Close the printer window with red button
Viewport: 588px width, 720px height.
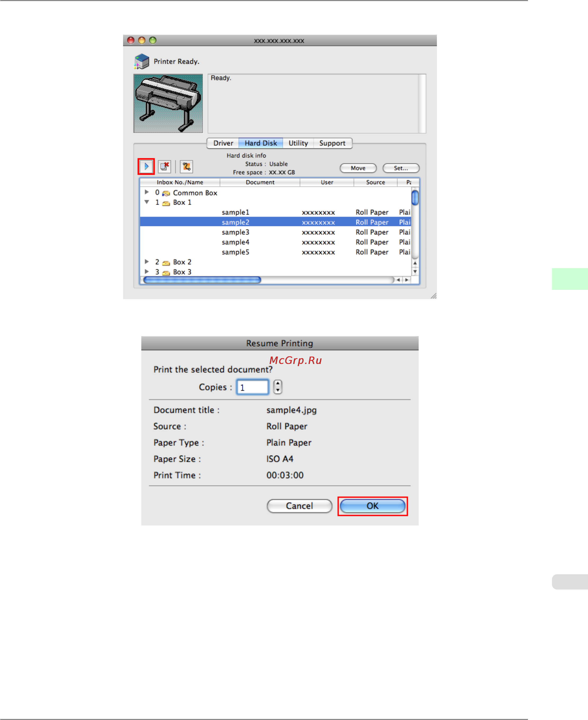[x=131, y=40]
